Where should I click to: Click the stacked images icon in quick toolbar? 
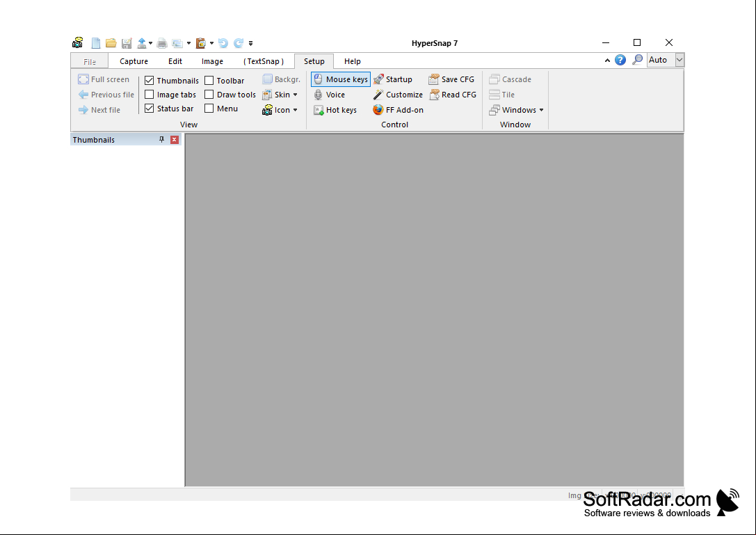[177, 43]
